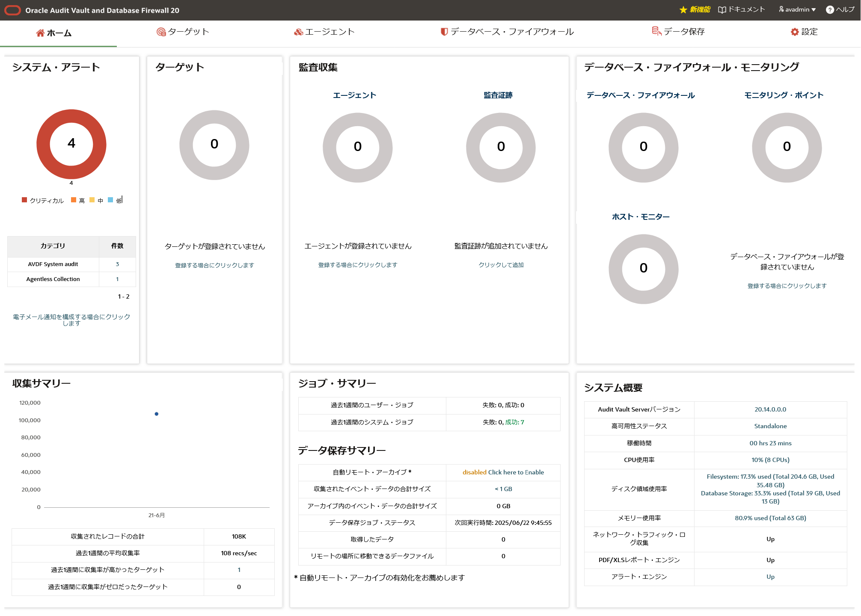Screen dimensions: 861x616
Task: Expand the avadmin user dropdown
Action: (x=798, y=9)
